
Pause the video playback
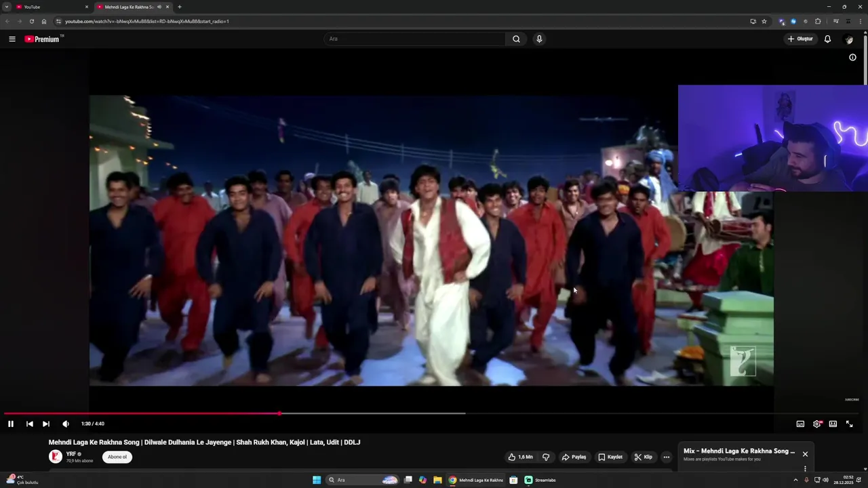(11, 424)
